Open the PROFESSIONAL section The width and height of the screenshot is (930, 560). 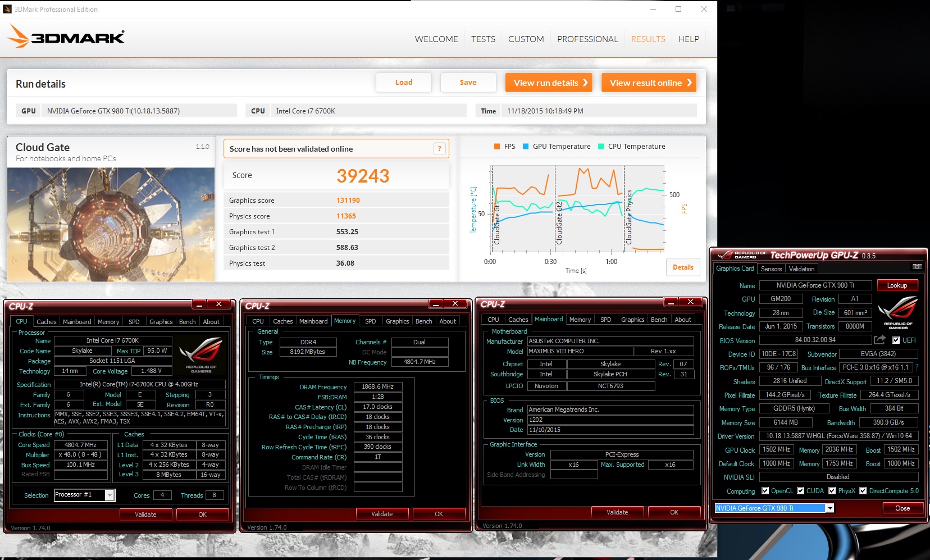click(587, 39)
